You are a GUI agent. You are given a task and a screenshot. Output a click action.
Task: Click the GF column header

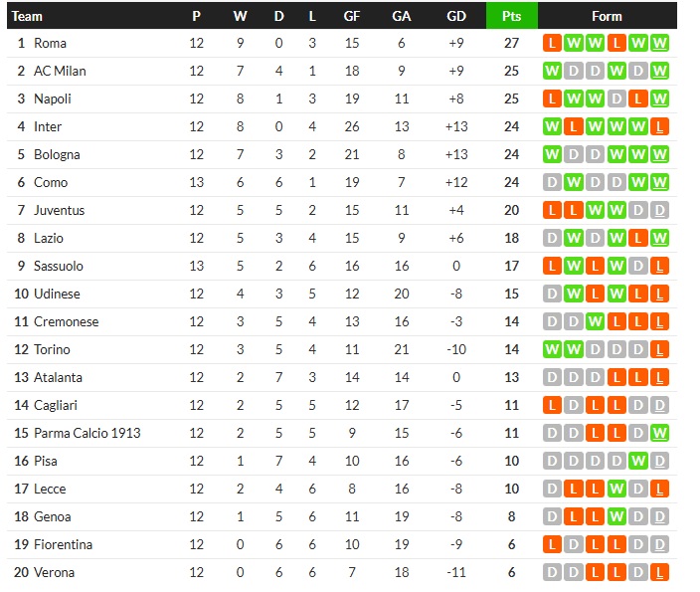pos(352,16)
